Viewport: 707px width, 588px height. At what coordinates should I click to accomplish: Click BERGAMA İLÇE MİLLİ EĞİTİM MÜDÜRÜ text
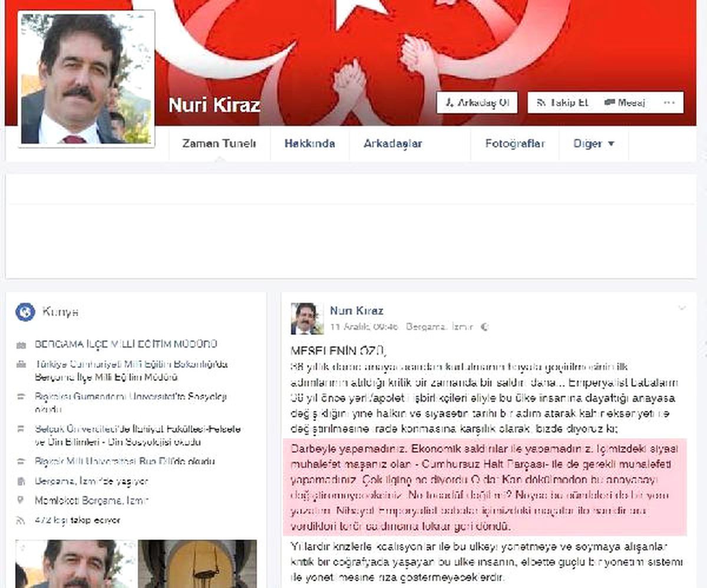pyautogui.click(x=126, y=344)
